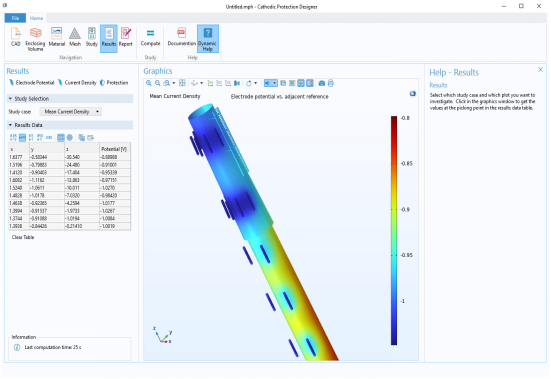Click the information icon by computation time

(17, 347)
